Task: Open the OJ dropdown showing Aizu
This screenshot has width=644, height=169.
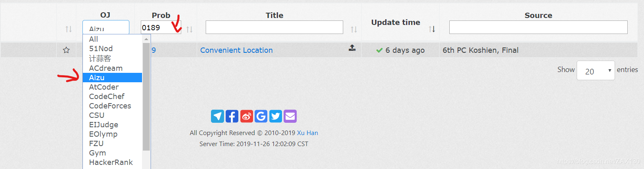Action: 106,27
